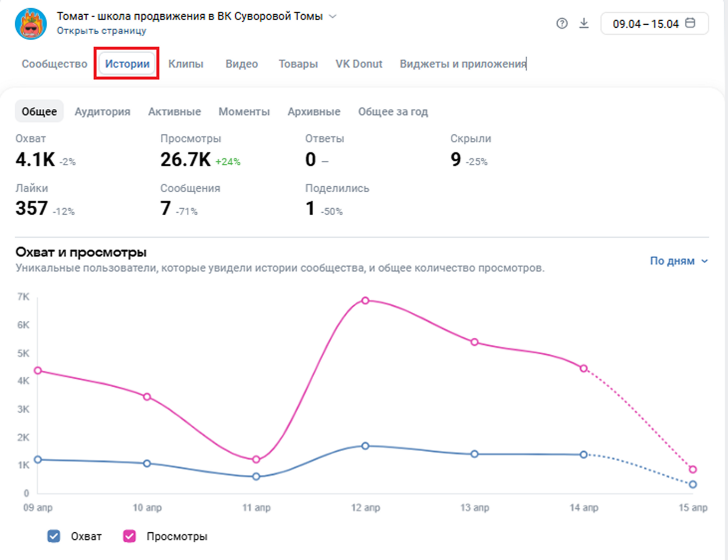Switch to the Сообщество tab
Image resolution: width=728 pixels, height=560 pixels.
55,64
